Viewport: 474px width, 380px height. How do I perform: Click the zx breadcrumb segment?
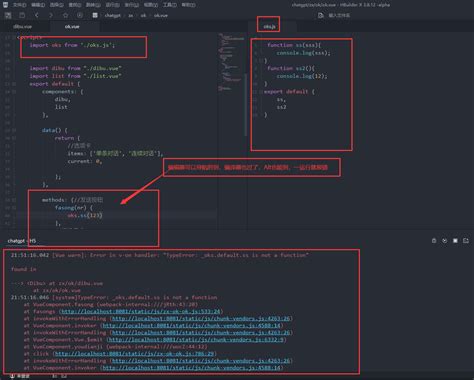tap(131, 15)
